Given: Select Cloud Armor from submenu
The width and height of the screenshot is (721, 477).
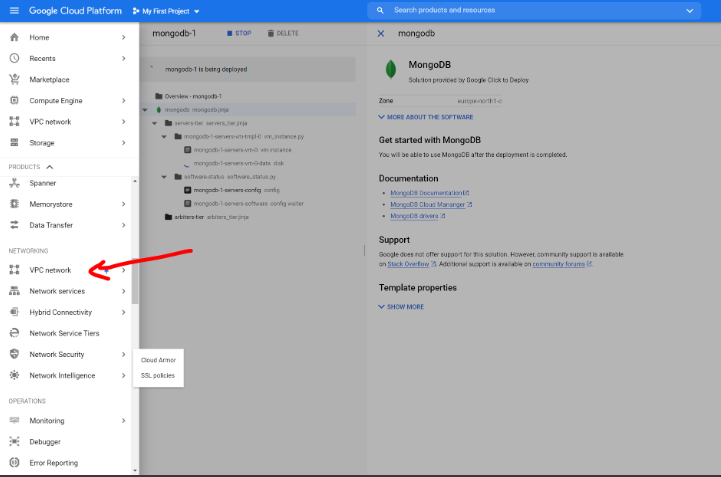Looking at the screenshot, I should [x=158, y=360].
